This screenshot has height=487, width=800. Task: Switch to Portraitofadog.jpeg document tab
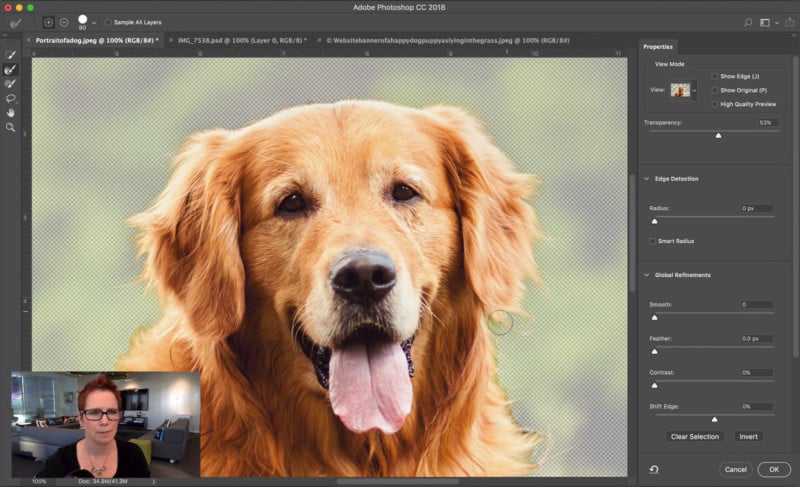click(97, 40)
